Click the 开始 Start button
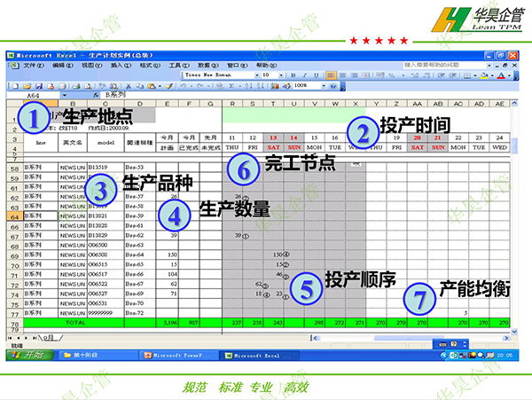 click(x=31, y=356)
